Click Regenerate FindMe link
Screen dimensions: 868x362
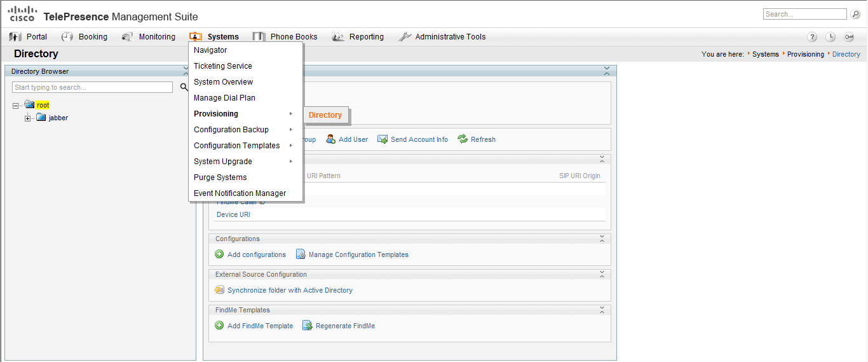tap(345, 326)
